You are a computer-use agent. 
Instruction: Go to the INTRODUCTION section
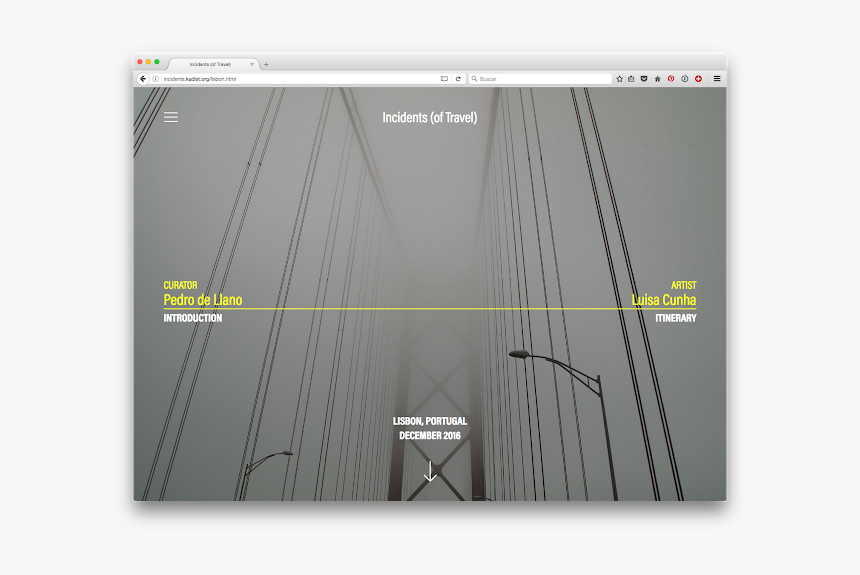pos(193,318)
